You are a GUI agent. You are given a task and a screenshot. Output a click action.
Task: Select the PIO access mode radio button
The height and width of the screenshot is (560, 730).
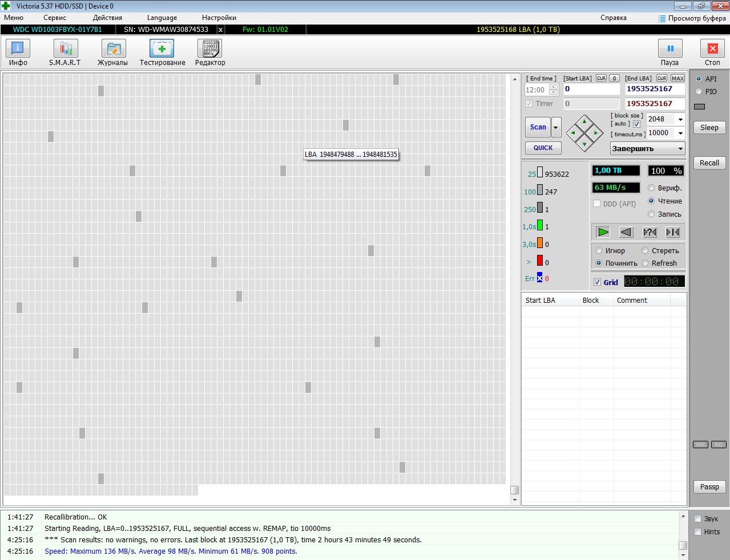tap(699, 91)
